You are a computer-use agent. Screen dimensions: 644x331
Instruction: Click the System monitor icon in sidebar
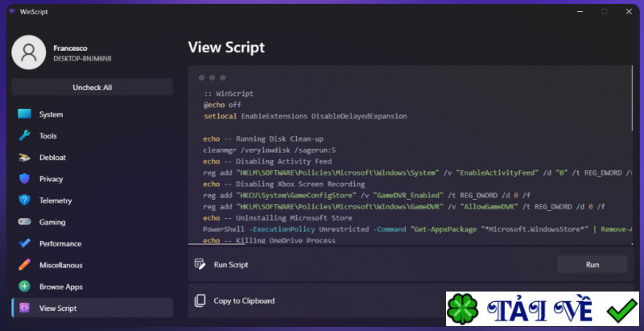click(x=24, y=114)
